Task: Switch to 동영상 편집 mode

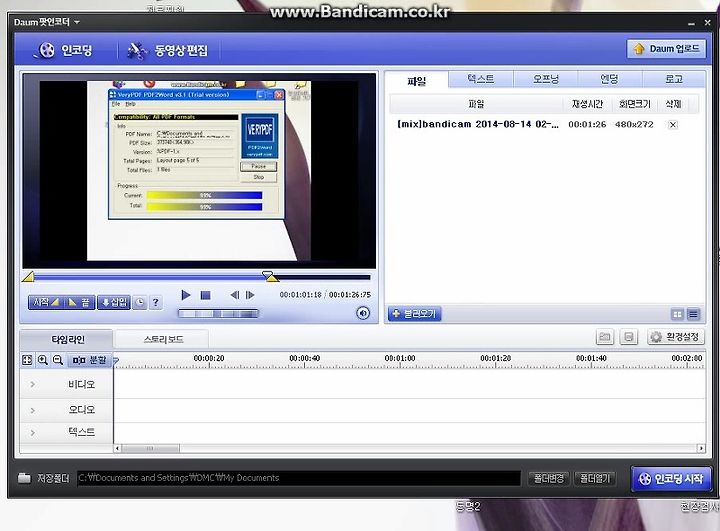Action: point(168,50)
